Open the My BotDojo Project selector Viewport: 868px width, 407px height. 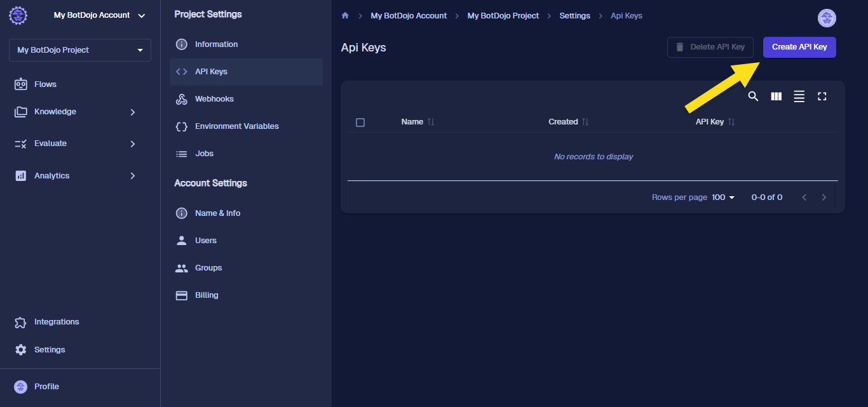tap(80, 50)
